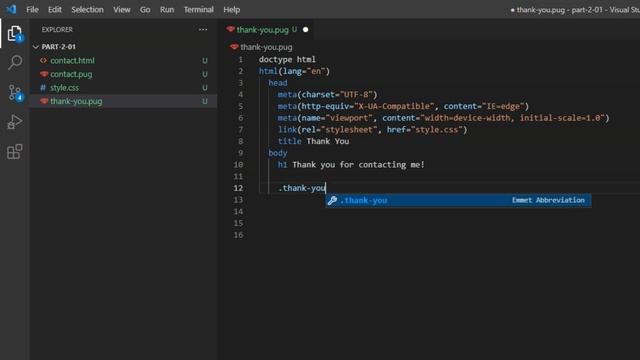Click thank-you.pug breadcrumb item

(x=266, y=47)
